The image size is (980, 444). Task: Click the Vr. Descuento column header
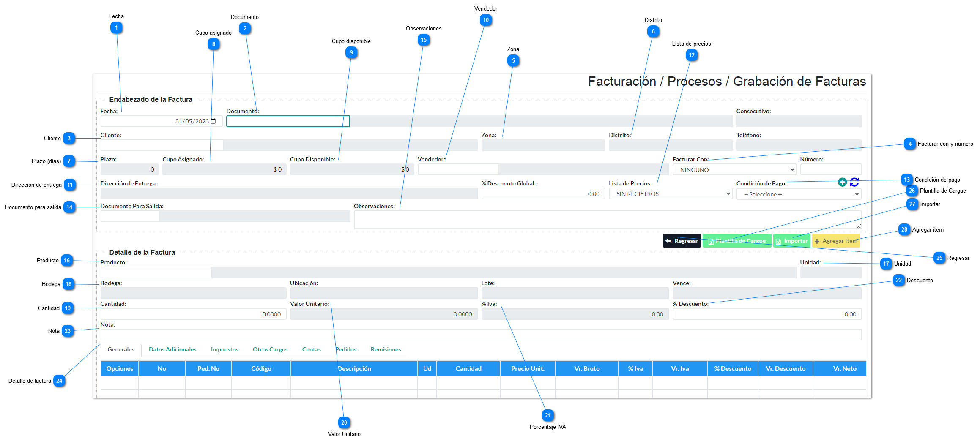786,368
